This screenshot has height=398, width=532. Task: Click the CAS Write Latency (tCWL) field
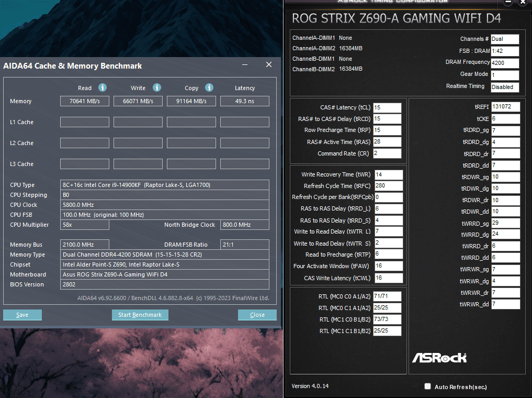(389, 278)
